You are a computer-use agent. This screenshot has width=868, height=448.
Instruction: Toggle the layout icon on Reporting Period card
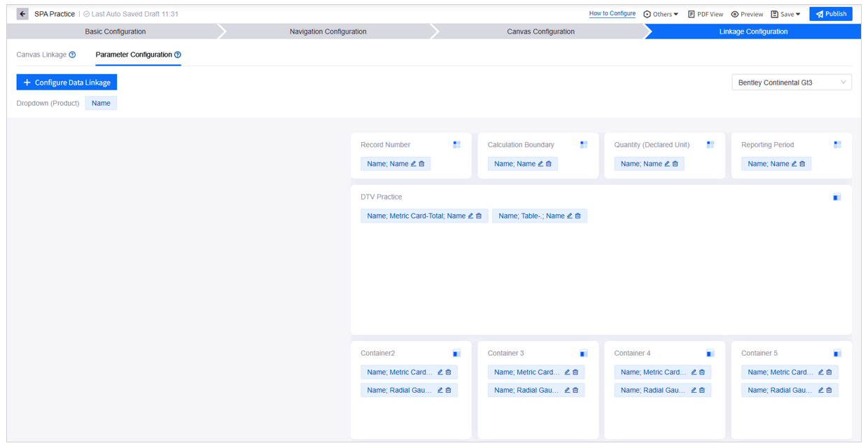click(837, 145)
